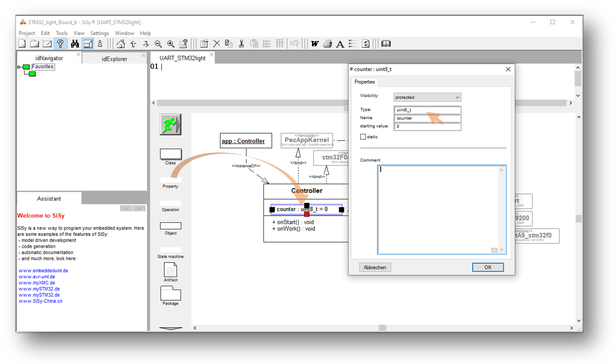Switch to the idExplorer tab
This screenshot has height=364, width=616.
pos(114,59)
